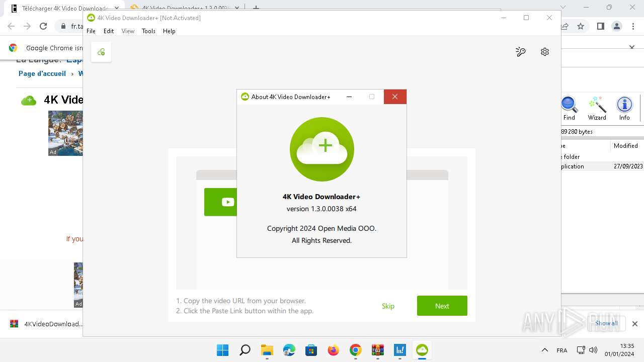Show hidden system tray icons
Viewport: 644px width, 362px height.
[x=545, y=350]
